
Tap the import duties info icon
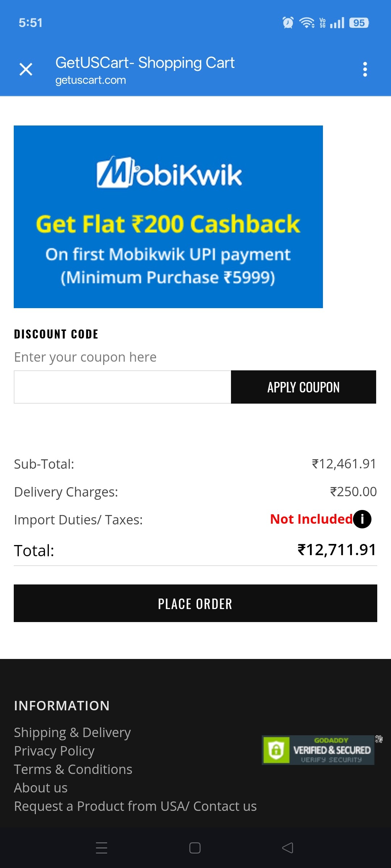pyautogui.click(x=362, y=519)
